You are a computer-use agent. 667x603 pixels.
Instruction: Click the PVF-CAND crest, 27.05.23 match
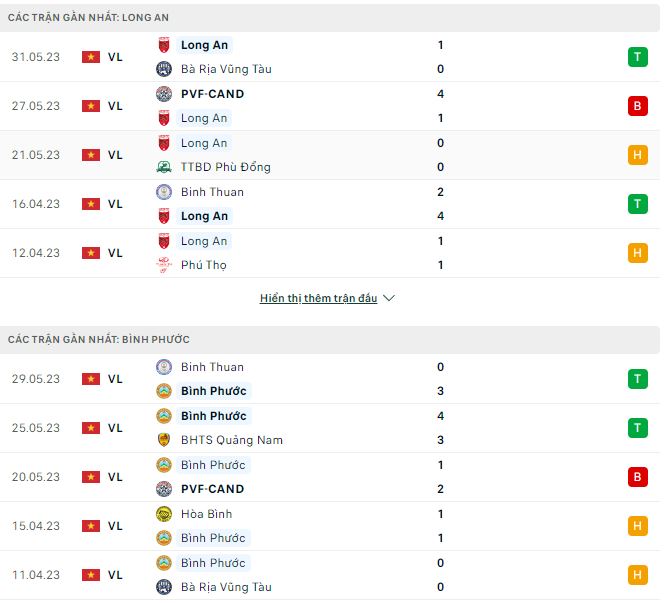pyautogui.click(x=164, y=94)
